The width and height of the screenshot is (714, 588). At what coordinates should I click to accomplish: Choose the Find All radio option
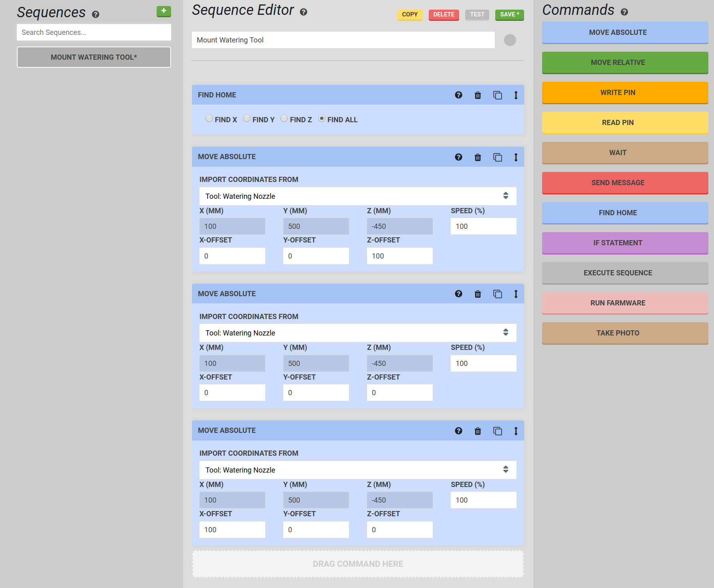[322, 119]
